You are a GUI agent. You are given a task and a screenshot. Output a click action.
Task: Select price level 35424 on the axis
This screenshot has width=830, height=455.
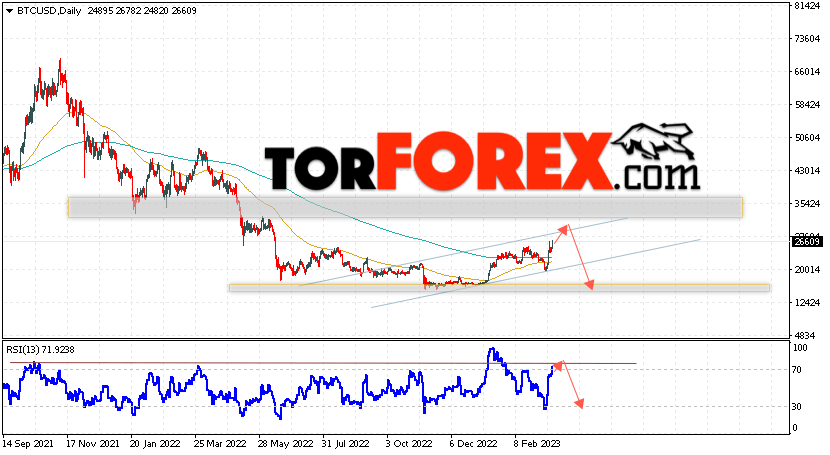[x=807, y=203]
